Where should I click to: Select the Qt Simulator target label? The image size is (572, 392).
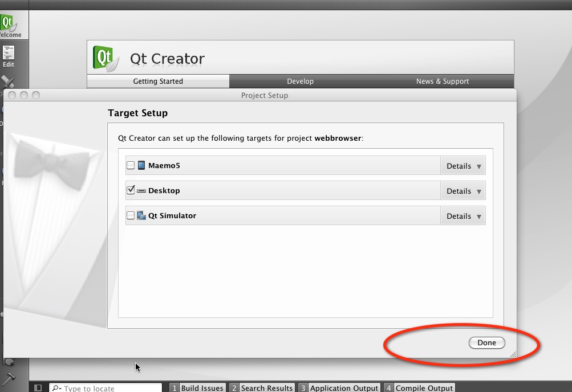[172, 216]
